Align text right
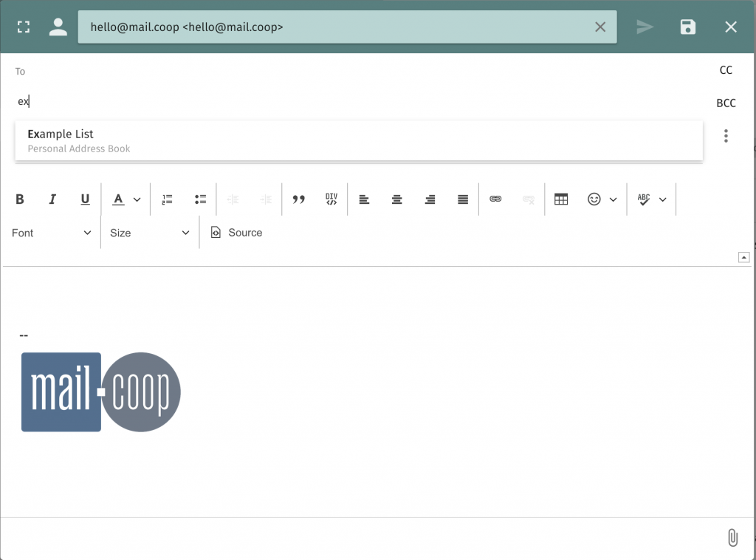The height and width of the screenshot is (560, 756). (x=430, y=199)
